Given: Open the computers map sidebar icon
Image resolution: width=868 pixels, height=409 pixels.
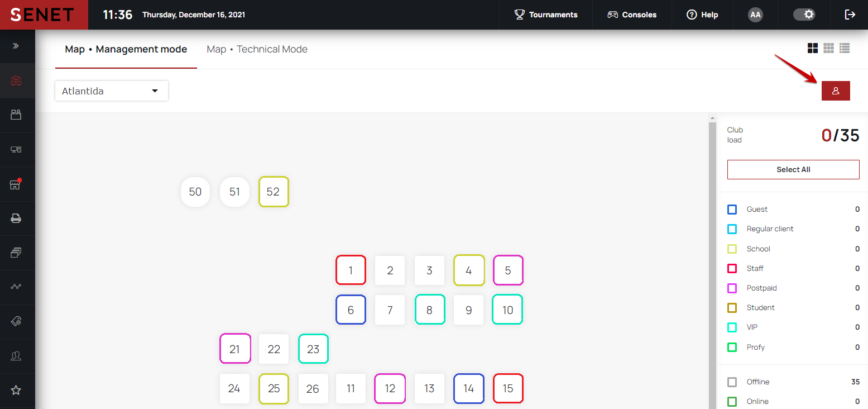Looking at the screenshot, I should point(16,81).
